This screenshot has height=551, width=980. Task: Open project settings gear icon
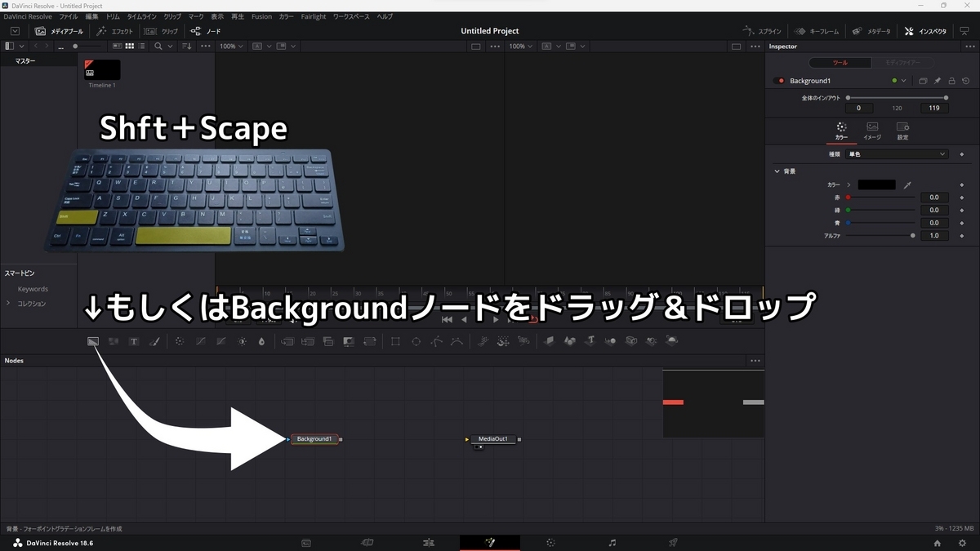961,543
